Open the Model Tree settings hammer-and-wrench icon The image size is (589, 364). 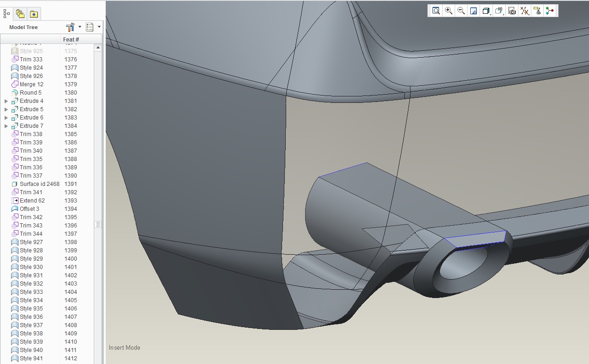(70, 27)
